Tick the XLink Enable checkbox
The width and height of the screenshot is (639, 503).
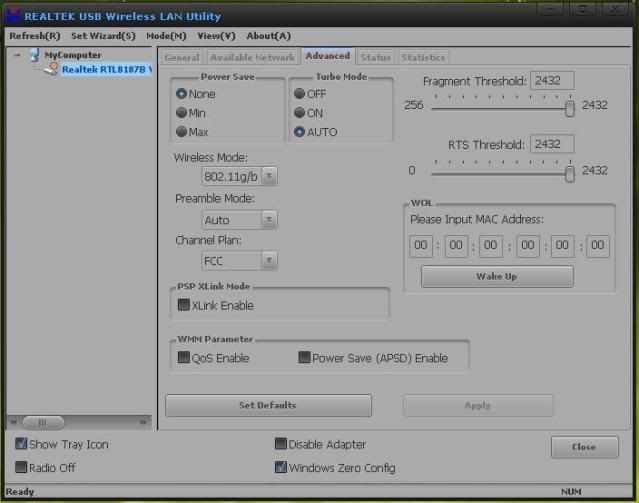[x=184, y=305]
